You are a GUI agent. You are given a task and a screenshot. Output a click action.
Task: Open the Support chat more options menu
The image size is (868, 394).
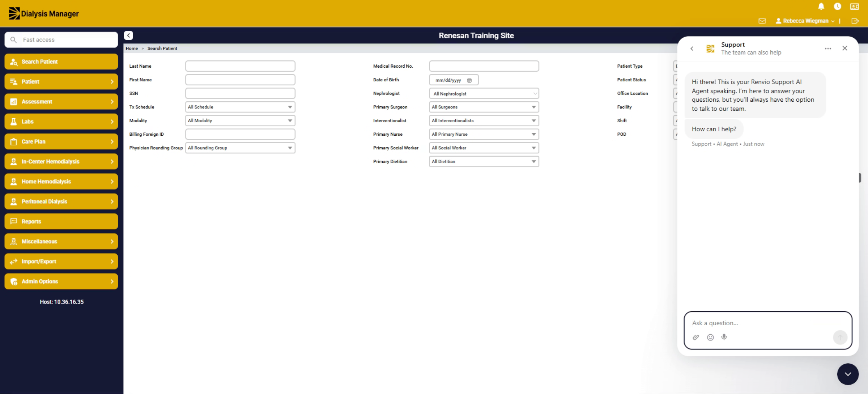click(x=828, y=48)
